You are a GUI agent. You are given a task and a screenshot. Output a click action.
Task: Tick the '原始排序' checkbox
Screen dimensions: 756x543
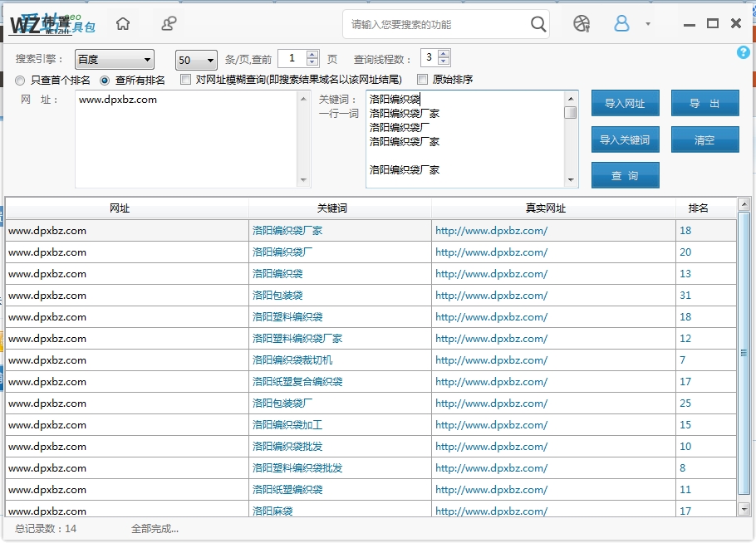[423, 80]
